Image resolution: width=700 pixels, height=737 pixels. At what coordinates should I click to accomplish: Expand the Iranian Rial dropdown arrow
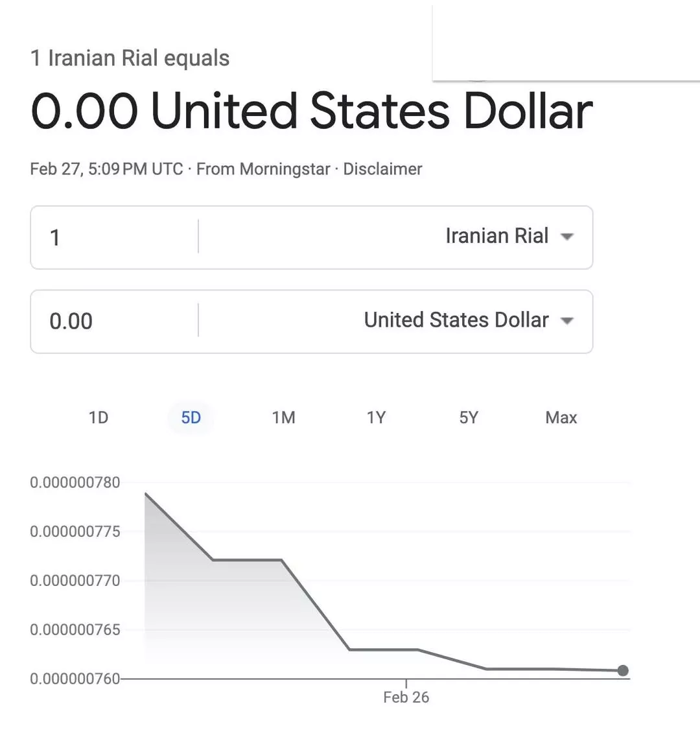567,237
